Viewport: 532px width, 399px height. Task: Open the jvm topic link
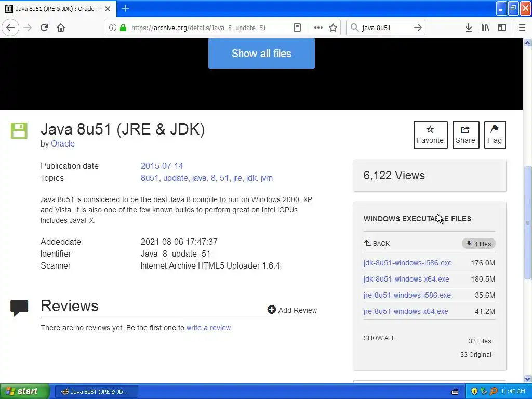(267, 178)
